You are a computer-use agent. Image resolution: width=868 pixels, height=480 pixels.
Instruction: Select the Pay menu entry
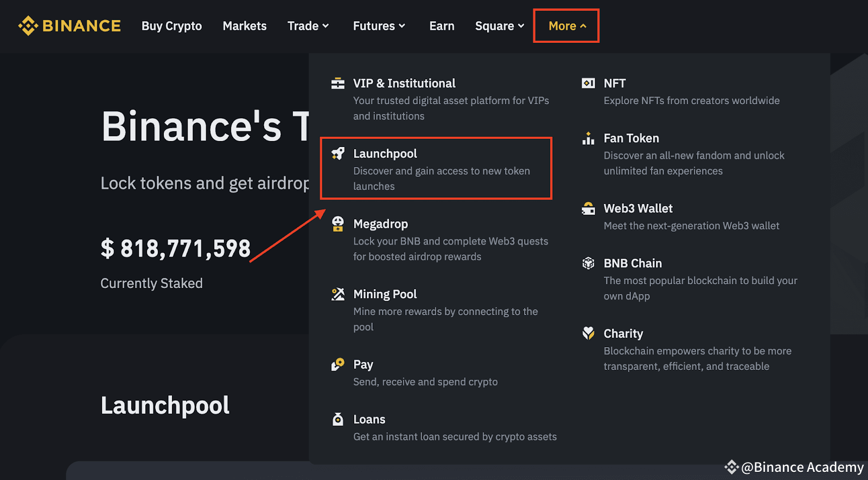click(x=363, y=364)
